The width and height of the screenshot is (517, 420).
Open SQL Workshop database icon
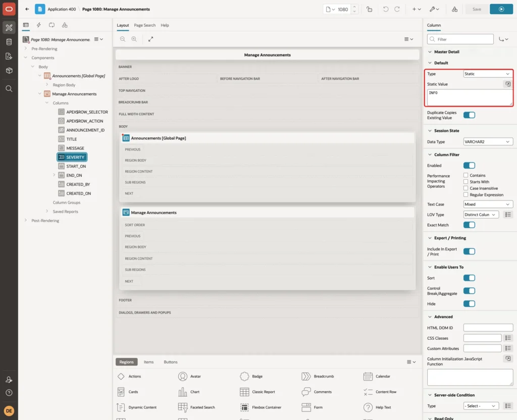pyautogui.click(x=9, y=42)
